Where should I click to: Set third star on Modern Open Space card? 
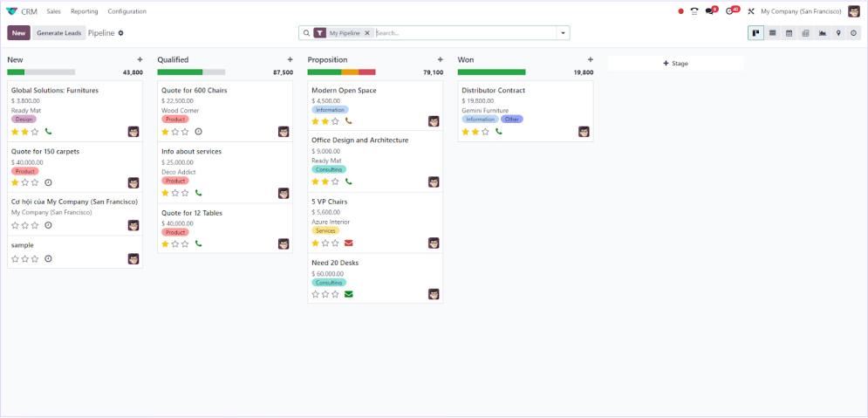coord(335,120)
